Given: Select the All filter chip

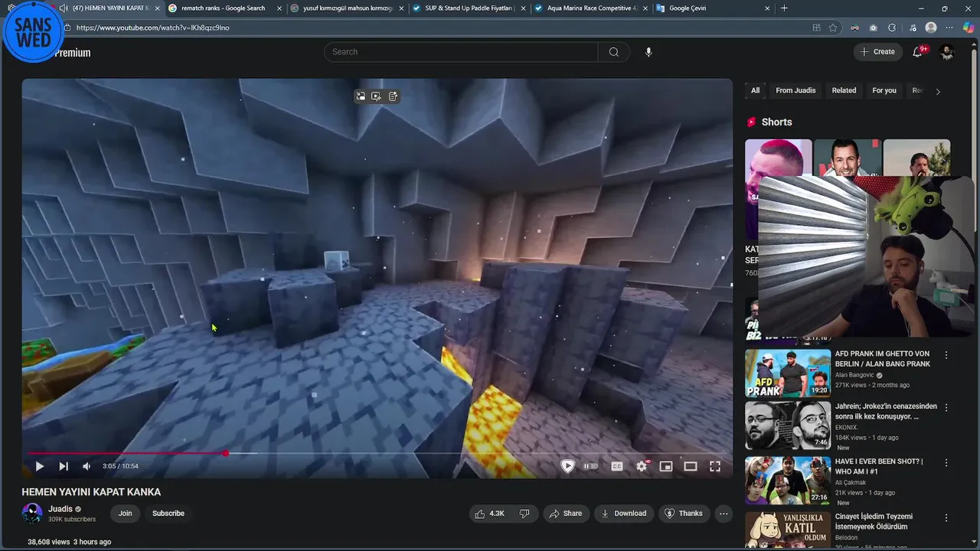Looking at the screenshot, I should (755, 90).
